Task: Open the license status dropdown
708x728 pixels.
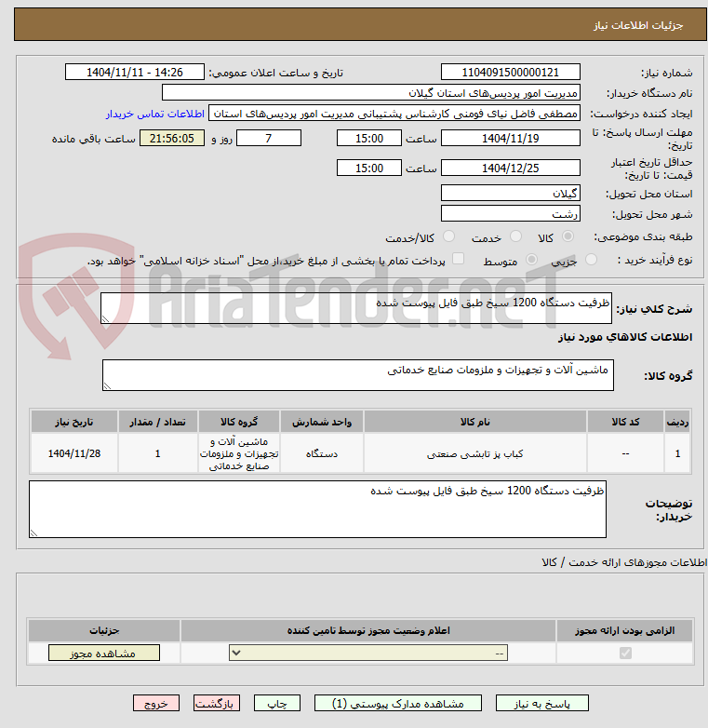Action: click(x=368, y=654)
